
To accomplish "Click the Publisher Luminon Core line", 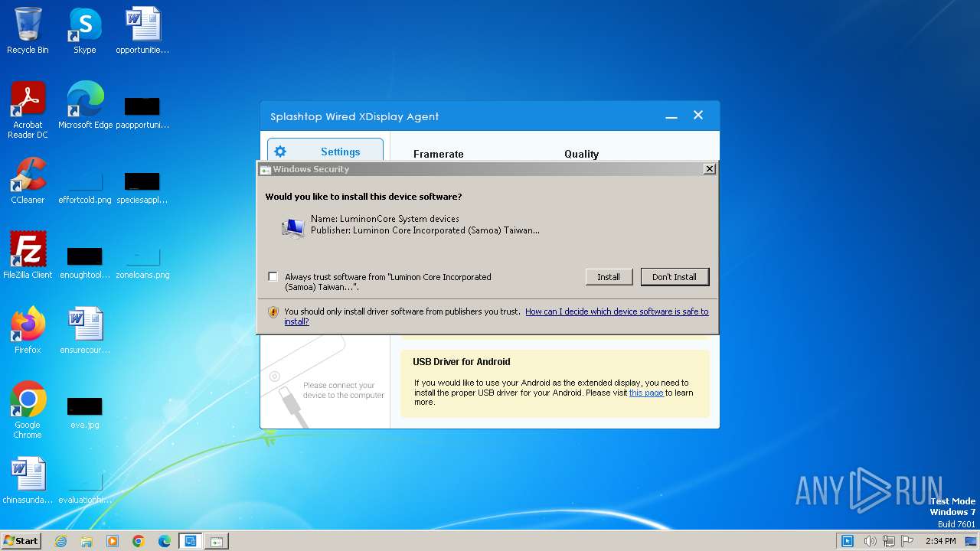I will coord(425,230).
